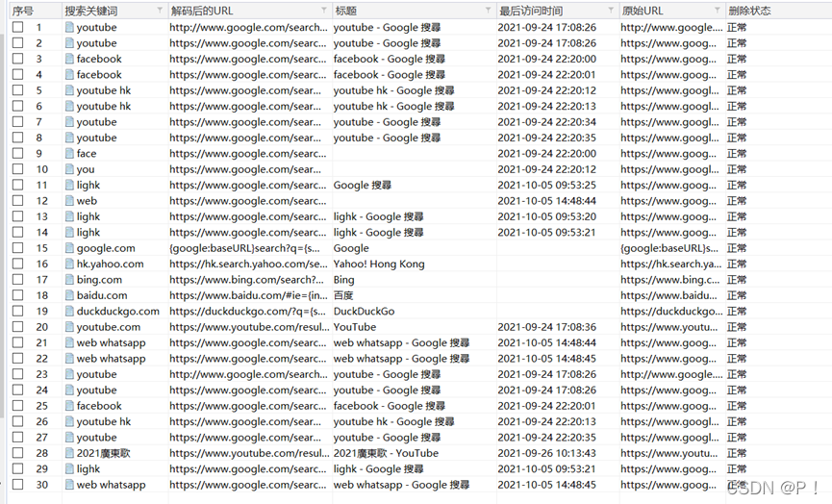The height and width of the screenshot is (504, 832).
Task: Select decoded URL starting {google:baseURL}search
Action: 244,248
